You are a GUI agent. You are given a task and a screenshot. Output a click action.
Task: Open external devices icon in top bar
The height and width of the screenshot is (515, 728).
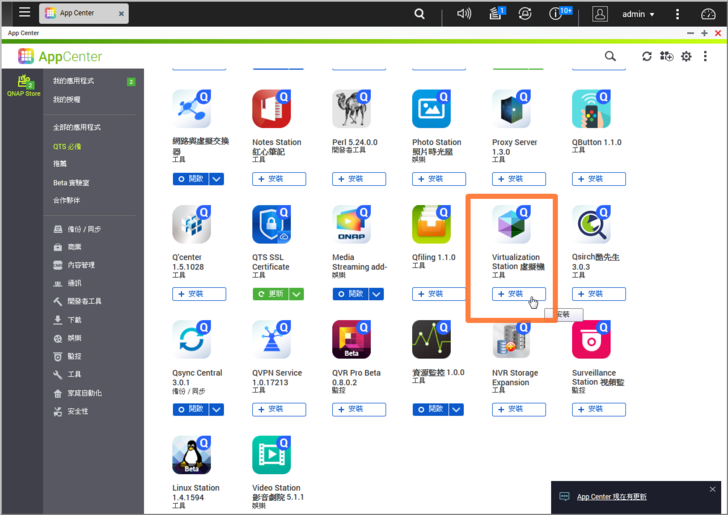[525, 14]
